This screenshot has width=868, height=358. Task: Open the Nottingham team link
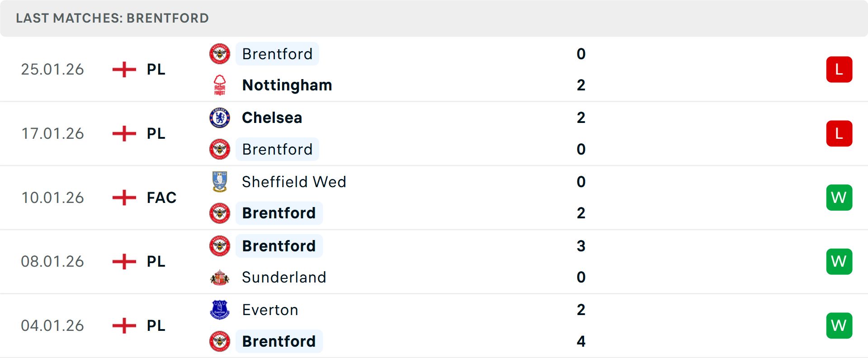point(287,85)
